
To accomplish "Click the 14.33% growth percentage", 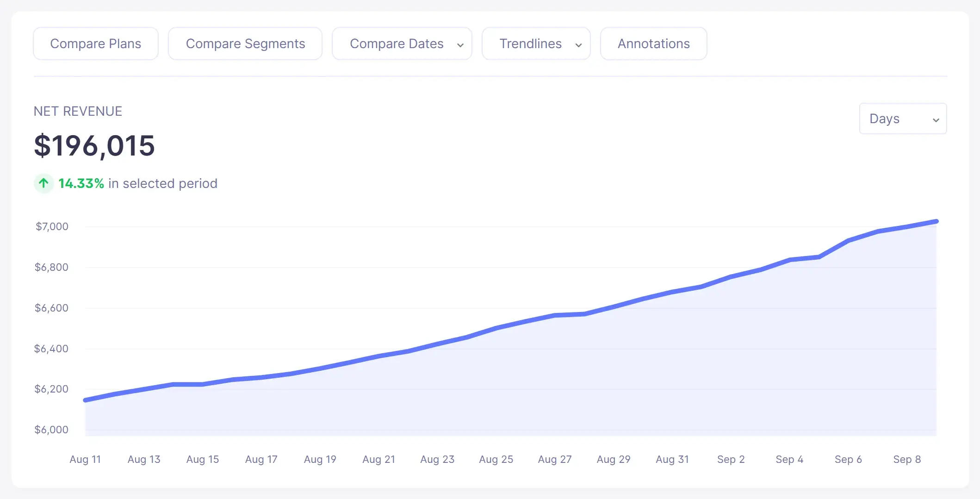I will click(81, 183).
